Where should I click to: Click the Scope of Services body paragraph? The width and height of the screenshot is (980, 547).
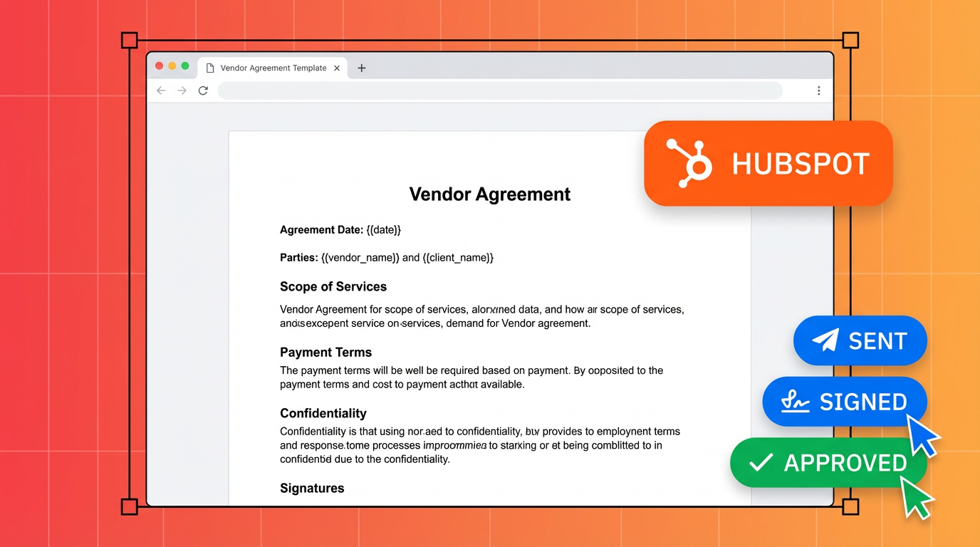[482, 316]
